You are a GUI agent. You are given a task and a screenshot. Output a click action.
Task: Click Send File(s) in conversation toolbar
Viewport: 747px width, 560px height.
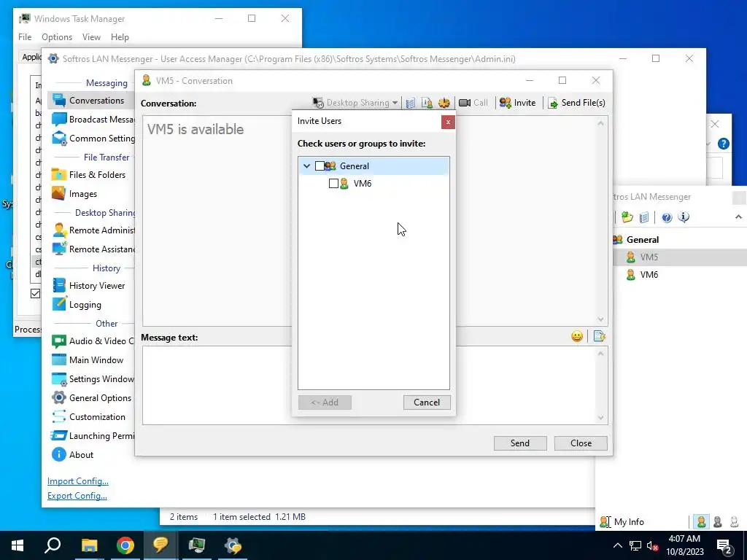click(577, 103)
